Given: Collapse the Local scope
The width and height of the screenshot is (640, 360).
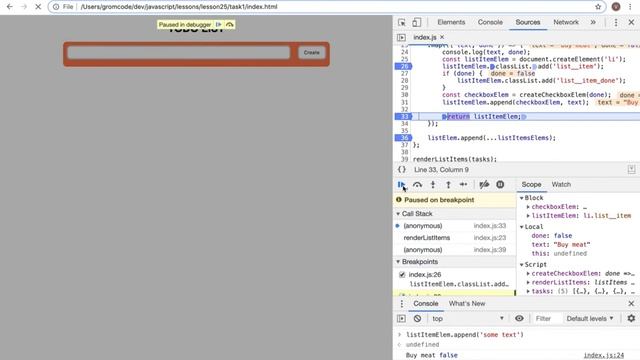Looking at the screenshot, I should pos(522,227).
